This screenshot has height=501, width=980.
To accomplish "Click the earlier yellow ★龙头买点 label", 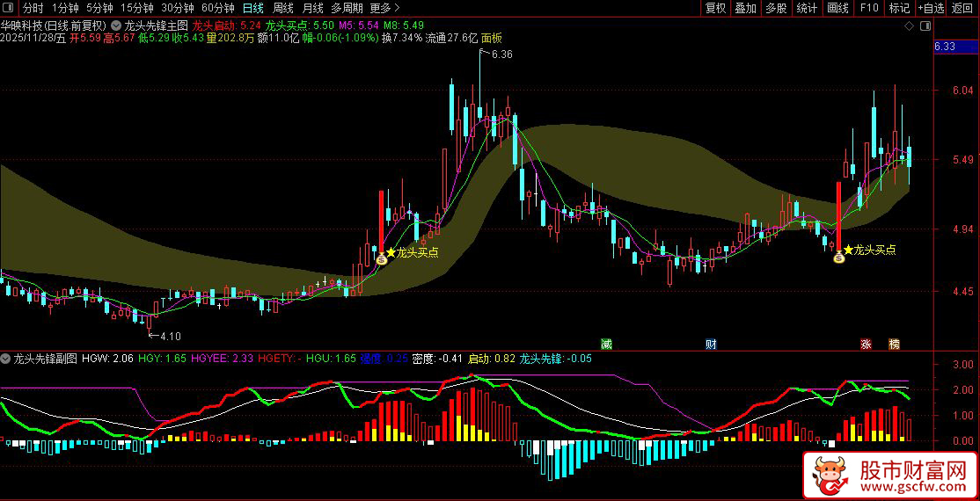I will tap(413, 252).
